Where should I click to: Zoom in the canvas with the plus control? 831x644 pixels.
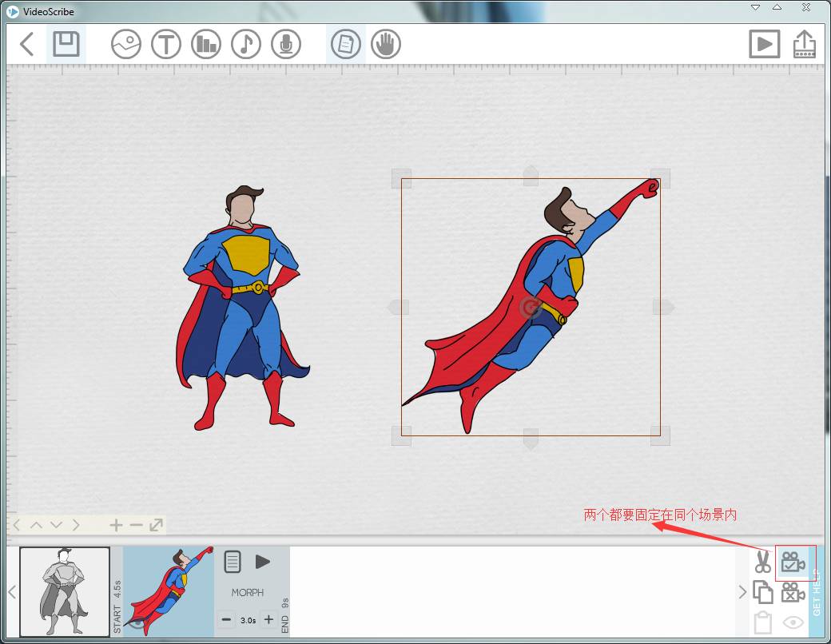pos(116,525)
